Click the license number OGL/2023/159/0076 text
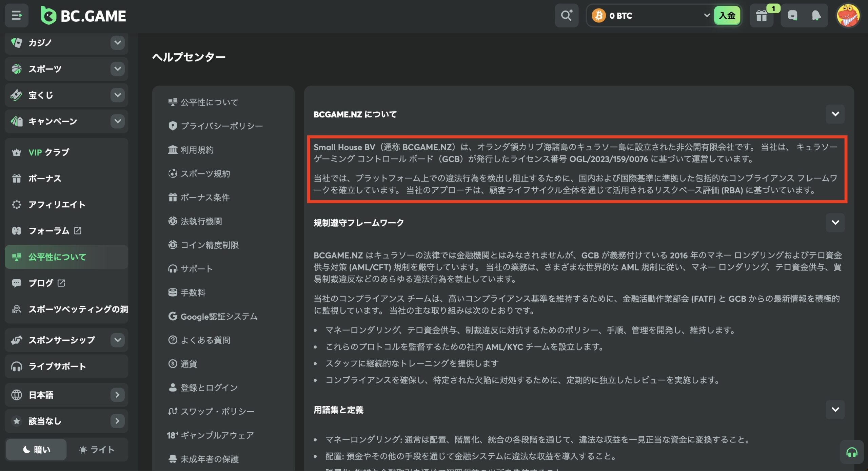This screenshot has height=471, width=868. coord(609,159)
